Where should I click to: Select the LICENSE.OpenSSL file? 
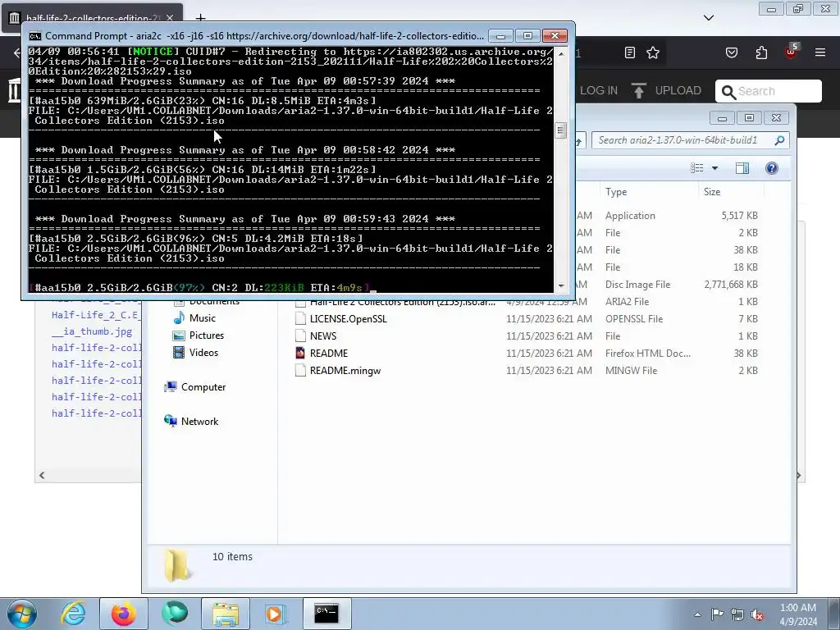click(348, 319)
